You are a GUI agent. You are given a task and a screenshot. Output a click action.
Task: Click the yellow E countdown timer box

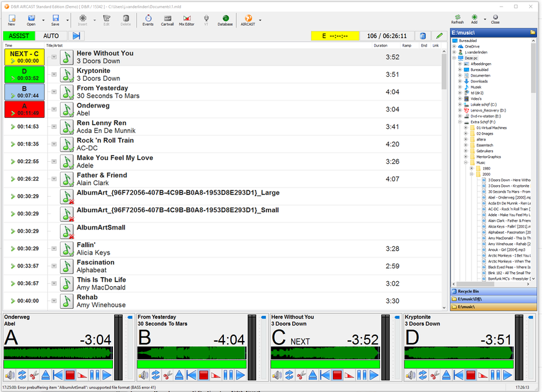tap(335, 36)
